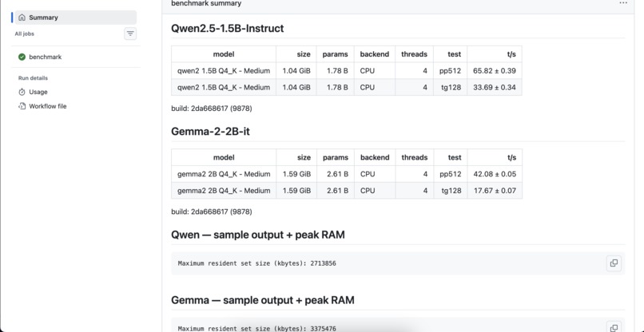Click the Qwen — sample output + peak RAM heading
Viewport: 644px width, 332px height.
[258, 235]
